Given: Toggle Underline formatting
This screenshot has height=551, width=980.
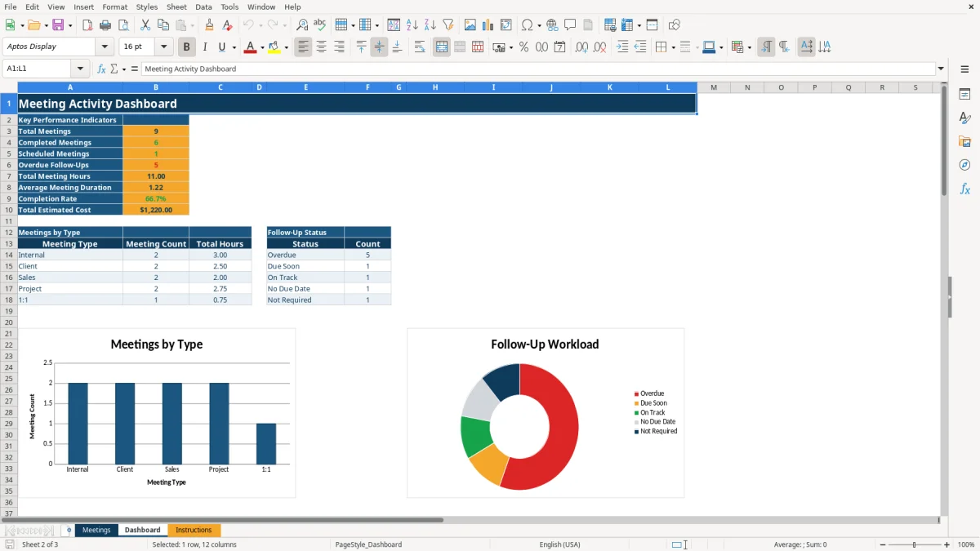Looking at the screenshot, I should coord(222,47).
